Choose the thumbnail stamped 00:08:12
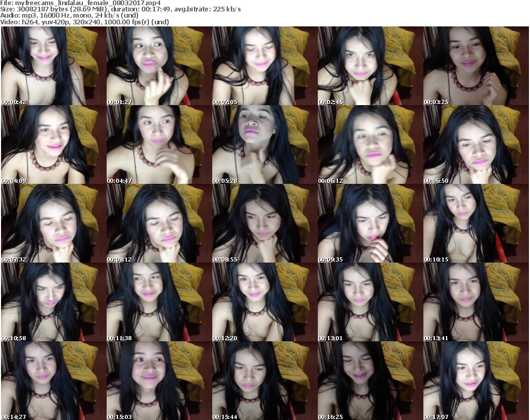 pos(159,224)
